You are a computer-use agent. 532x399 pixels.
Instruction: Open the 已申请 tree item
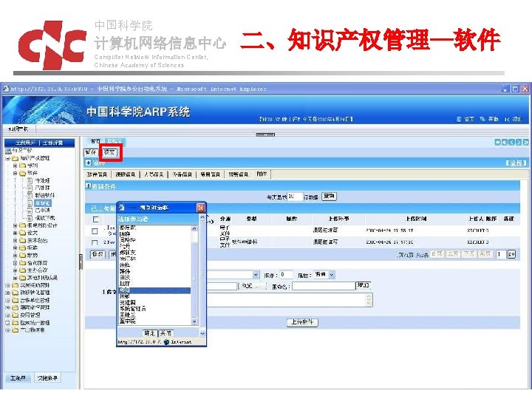click(x=42, y=211)
